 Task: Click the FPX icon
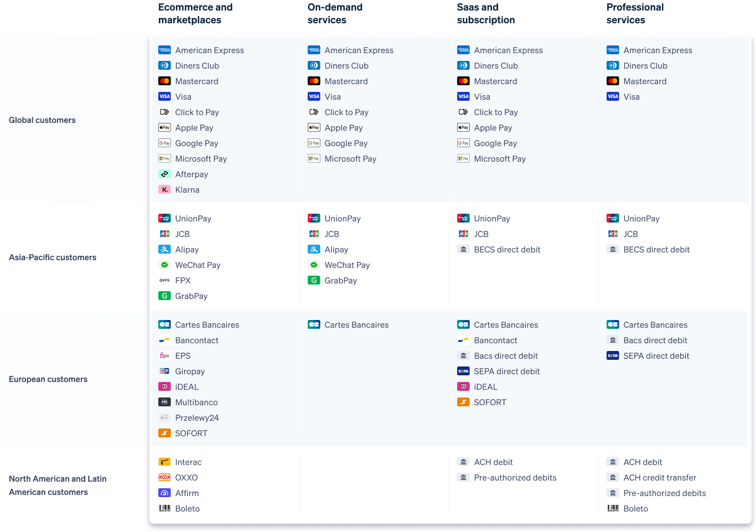pos(164,280)
